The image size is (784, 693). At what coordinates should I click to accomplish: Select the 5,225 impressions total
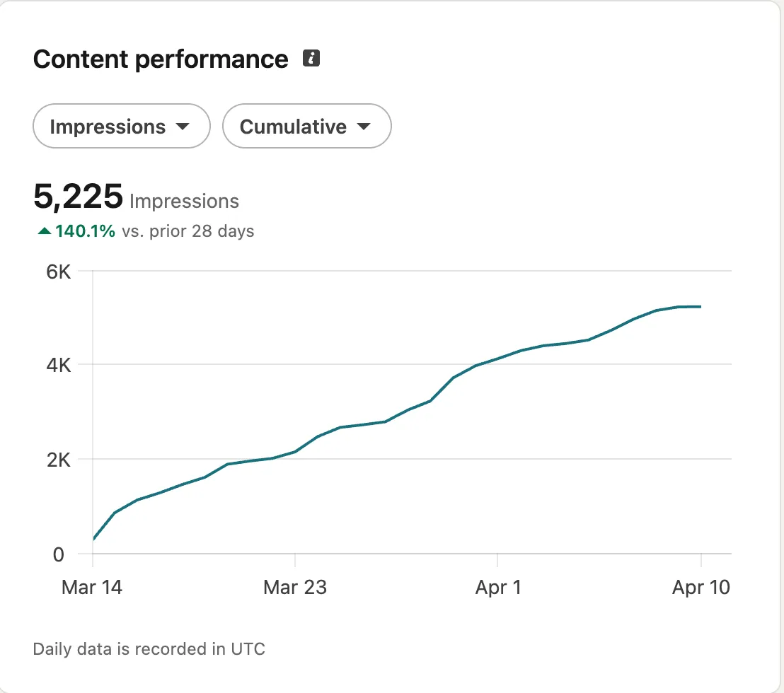coord(79,198)
